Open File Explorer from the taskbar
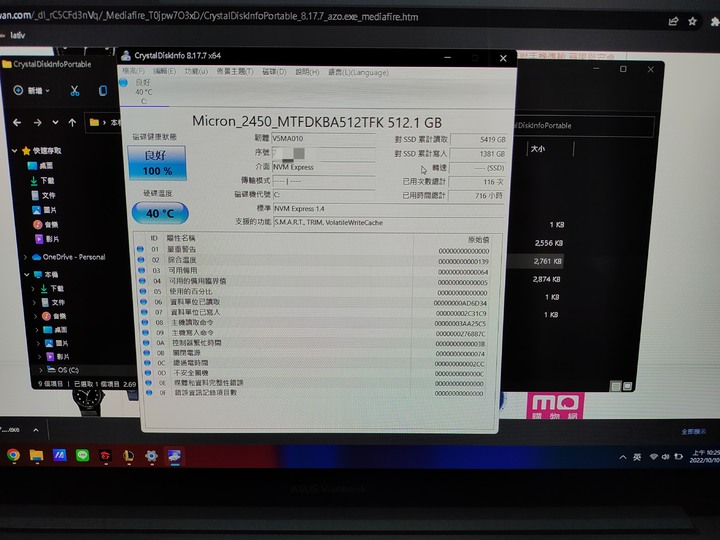This screenshot has height=540, width=720. point(36,455)
